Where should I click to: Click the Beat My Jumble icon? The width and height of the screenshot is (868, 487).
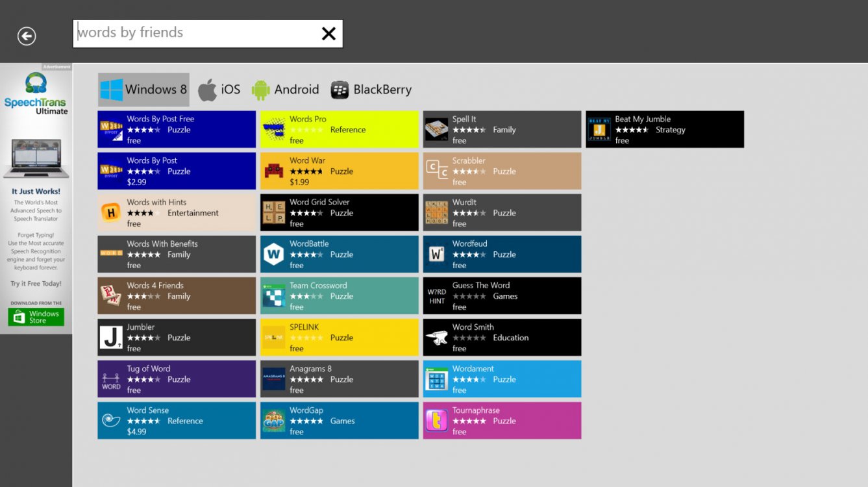click(x=599, y=129)
